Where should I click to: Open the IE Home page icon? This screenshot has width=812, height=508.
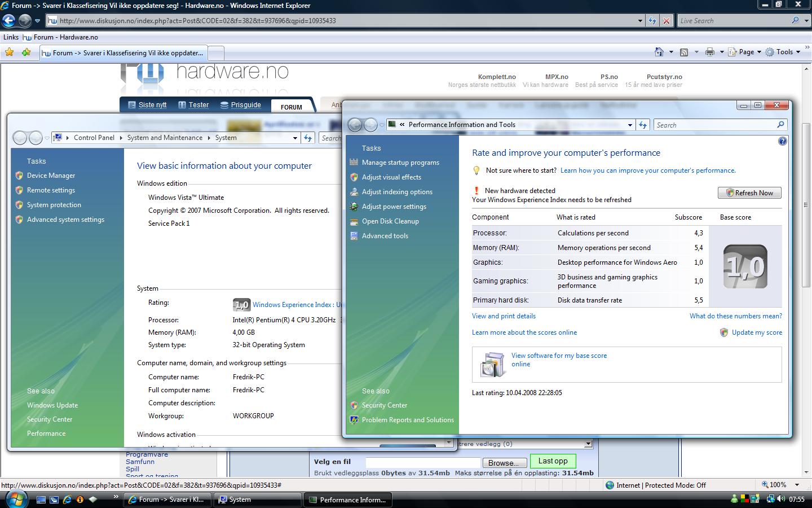tap(659, 52)
